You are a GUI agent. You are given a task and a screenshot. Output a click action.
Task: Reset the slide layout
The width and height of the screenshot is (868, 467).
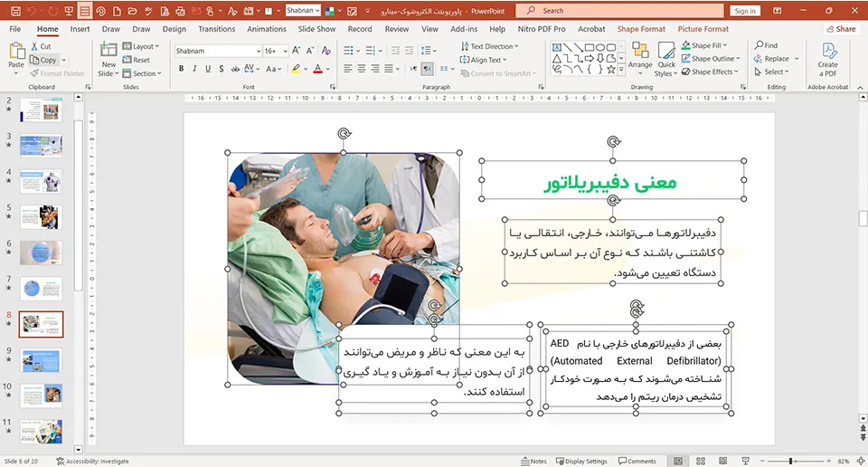click(x=137, y=60)
